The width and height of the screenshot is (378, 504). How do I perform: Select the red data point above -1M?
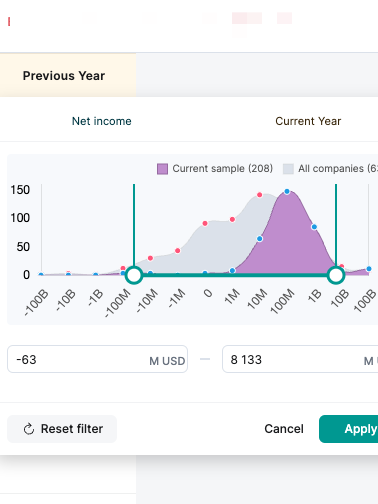[x=178, y=251]
